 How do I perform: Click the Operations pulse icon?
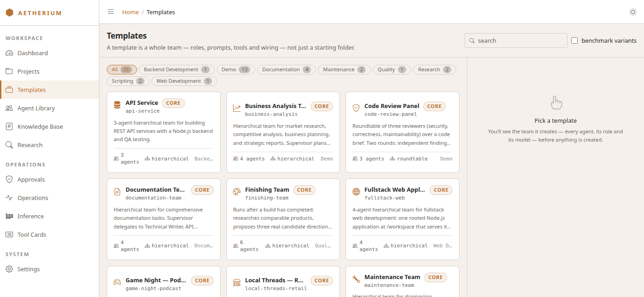pyautogui.click(x=9, y=198)
